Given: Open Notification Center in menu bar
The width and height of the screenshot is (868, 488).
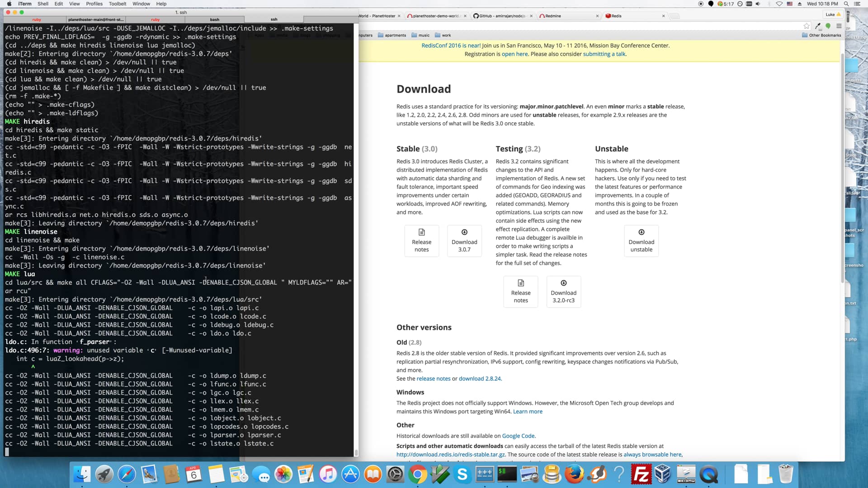Looking at the screenshot, I should pyautogui.click(x=857, y=4).
